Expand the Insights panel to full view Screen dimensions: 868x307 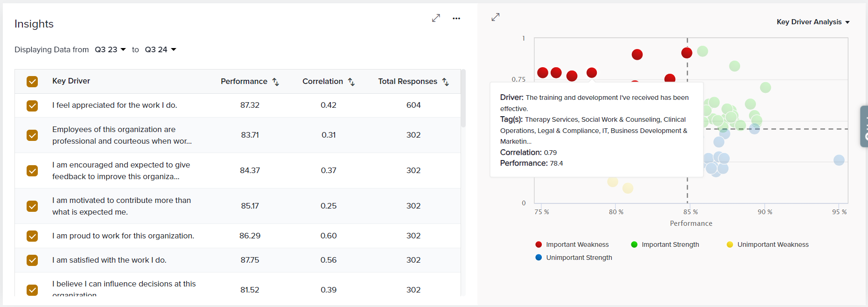(436, 18)
